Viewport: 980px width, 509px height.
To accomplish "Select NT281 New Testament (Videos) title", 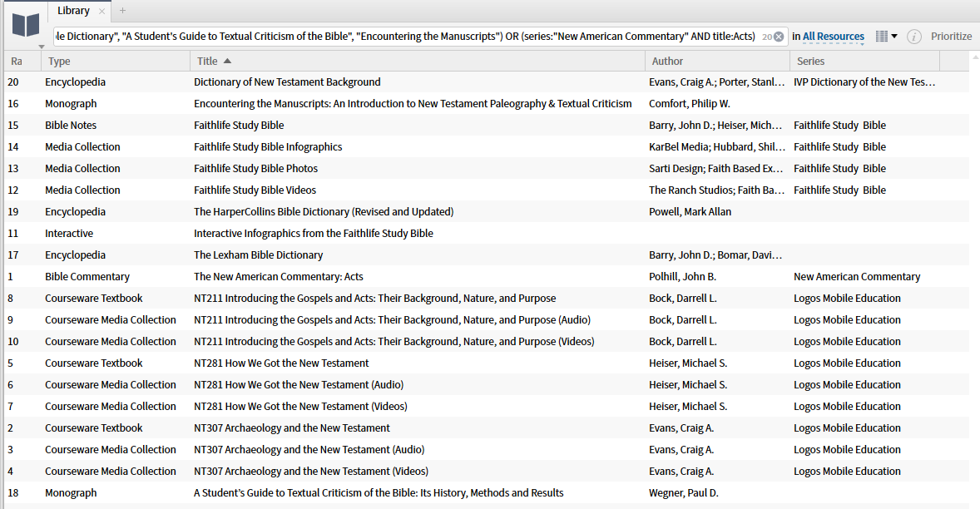I will (x=300, y=407).
